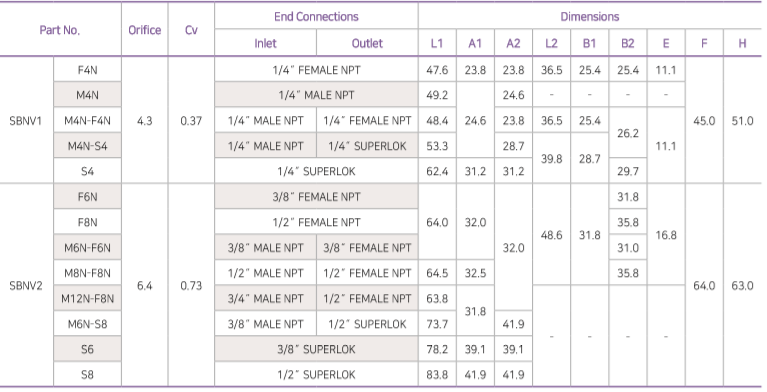This screenshot has width=767, height=392.
Task: Click the Part No. column header
Action: pos(60,30)
